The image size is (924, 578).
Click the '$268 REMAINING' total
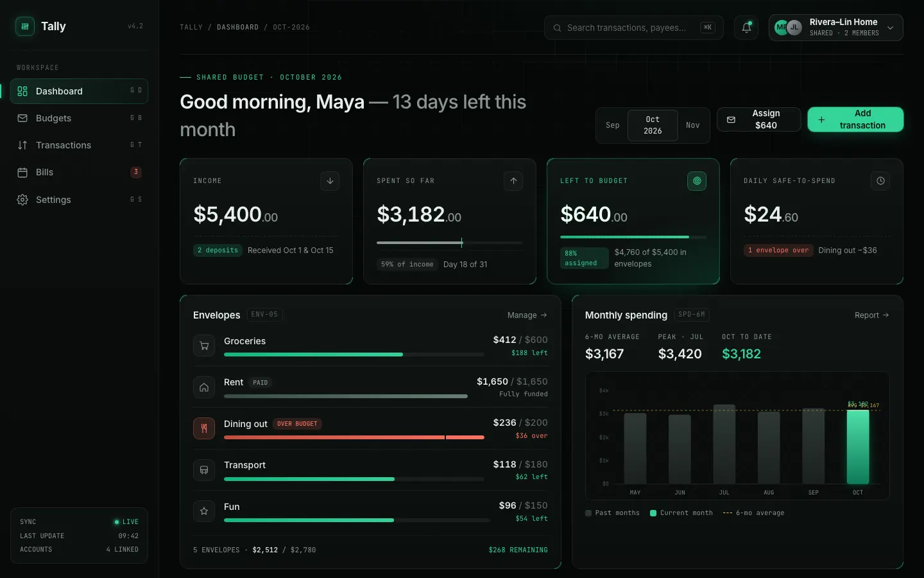[x=518, y=550]
